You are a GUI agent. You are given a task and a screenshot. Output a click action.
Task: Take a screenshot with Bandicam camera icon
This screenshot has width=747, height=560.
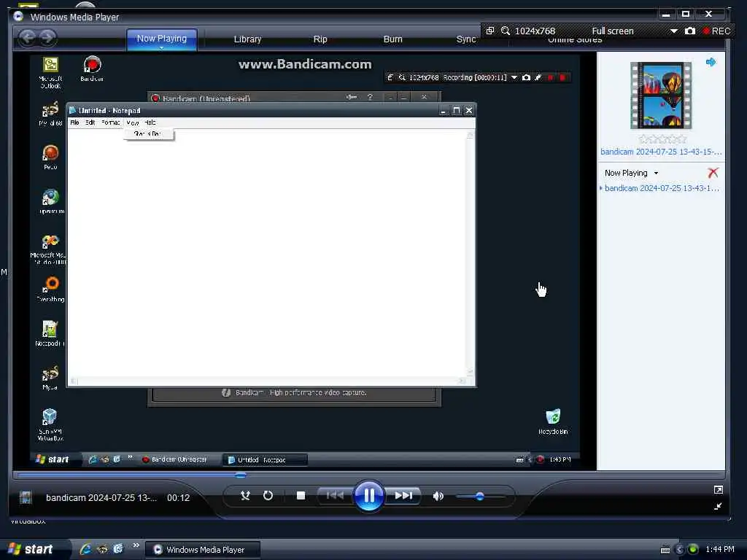pyautogui.click(x=689, y=31)
